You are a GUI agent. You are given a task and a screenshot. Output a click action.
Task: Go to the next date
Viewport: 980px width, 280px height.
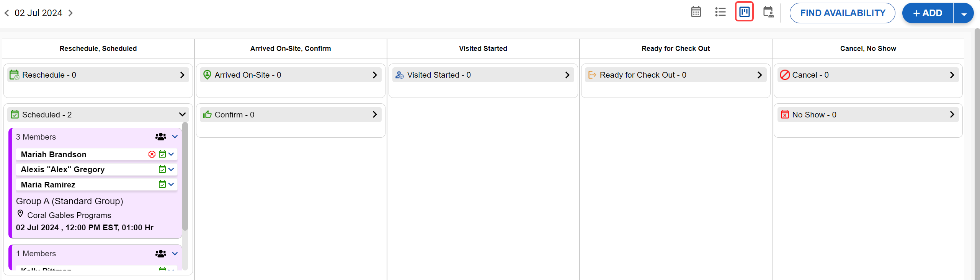[71, 13]
